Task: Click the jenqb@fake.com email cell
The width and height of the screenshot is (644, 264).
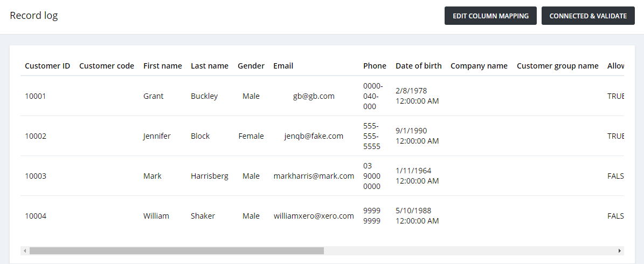Action: pos(314,136)
